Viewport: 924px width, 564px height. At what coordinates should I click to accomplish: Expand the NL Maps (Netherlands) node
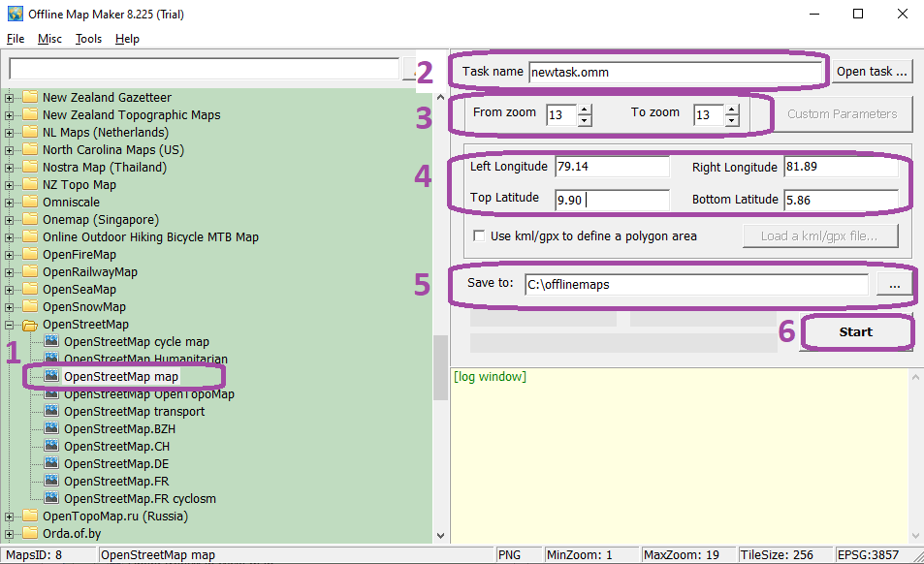point(9,133)
